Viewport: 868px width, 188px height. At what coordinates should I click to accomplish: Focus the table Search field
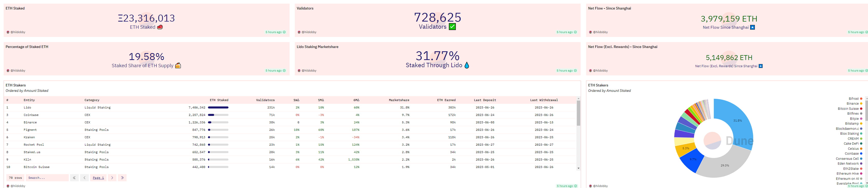click(47, 177)
